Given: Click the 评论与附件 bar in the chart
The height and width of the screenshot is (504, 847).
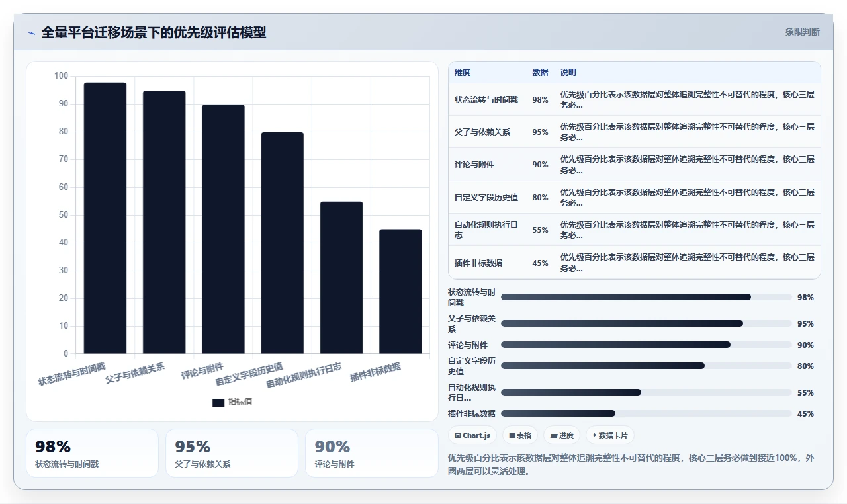Looking at the screenshot, I should pos(223,229).
